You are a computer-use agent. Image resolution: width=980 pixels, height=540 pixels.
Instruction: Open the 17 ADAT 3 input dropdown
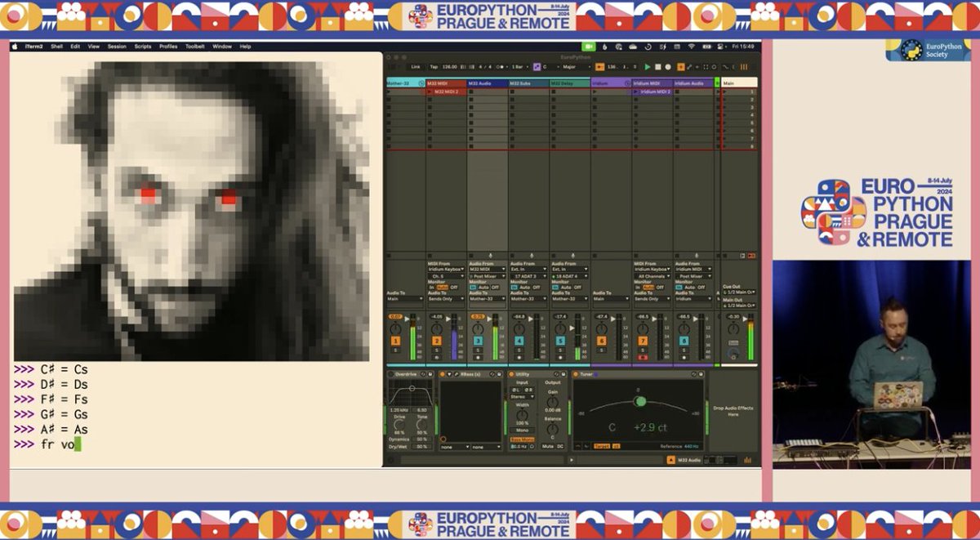[x=528, y=276]
